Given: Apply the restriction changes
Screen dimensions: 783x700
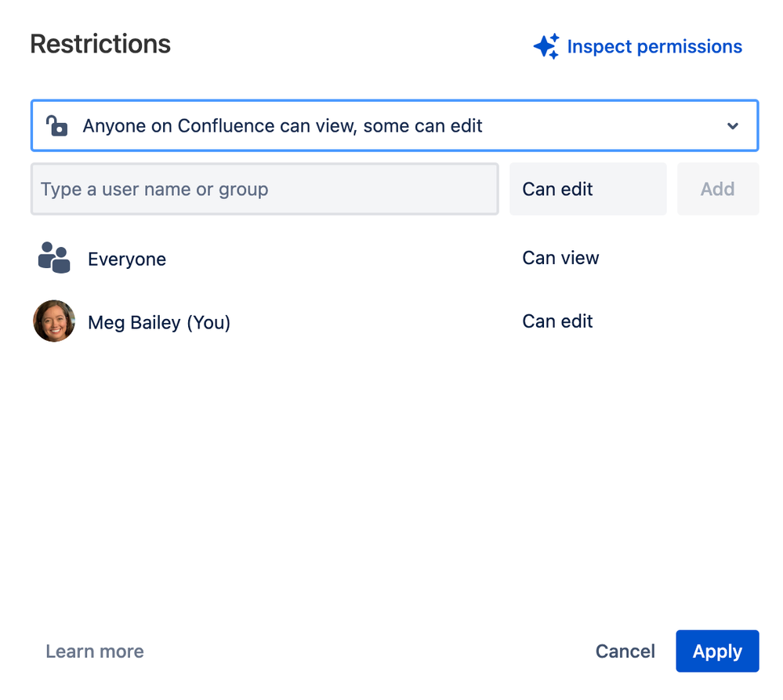Looking at the screenshot, I should [717, 651].
